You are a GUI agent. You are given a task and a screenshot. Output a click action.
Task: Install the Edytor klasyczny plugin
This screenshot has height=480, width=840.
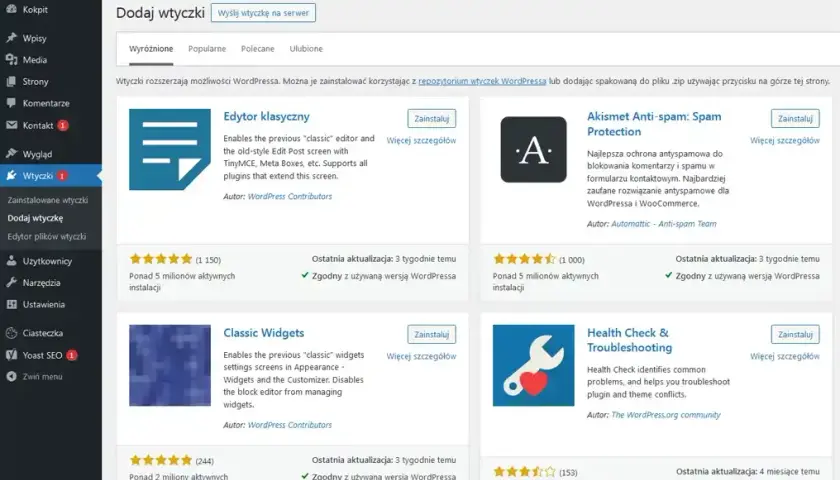pos(431,118)
